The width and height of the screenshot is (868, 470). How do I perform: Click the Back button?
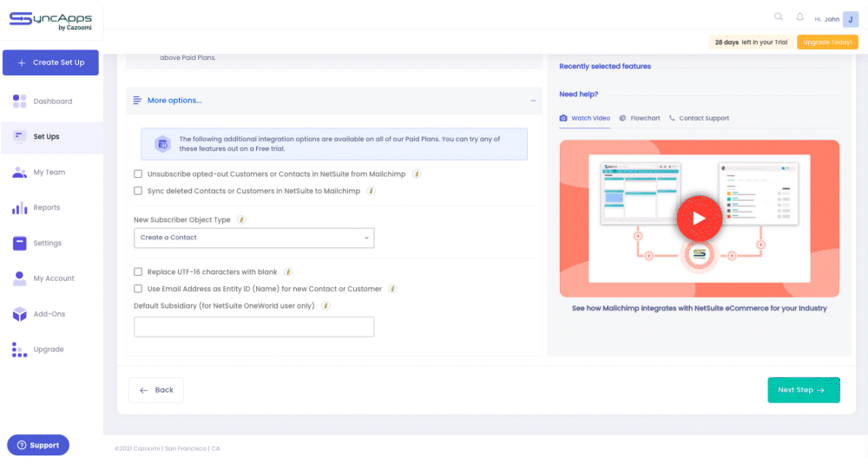156,390
